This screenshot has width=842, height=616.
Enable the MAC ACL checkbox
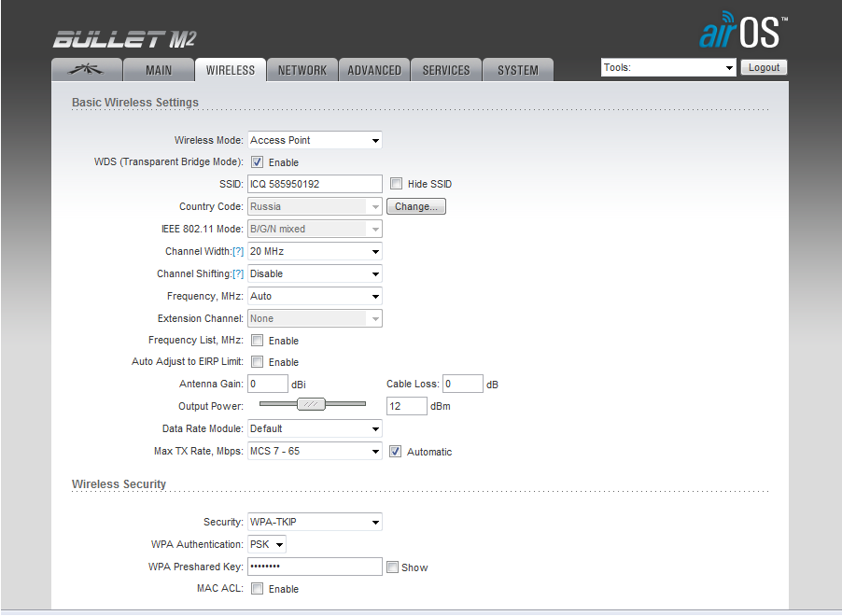pos(258,589)
